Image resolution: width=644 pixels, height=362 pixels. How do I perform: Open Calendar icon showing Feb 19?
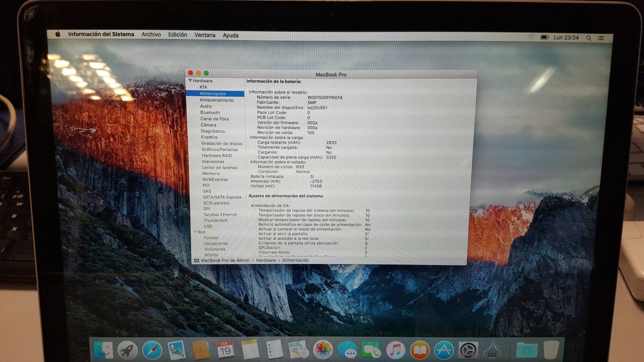[x=225, y=350]
